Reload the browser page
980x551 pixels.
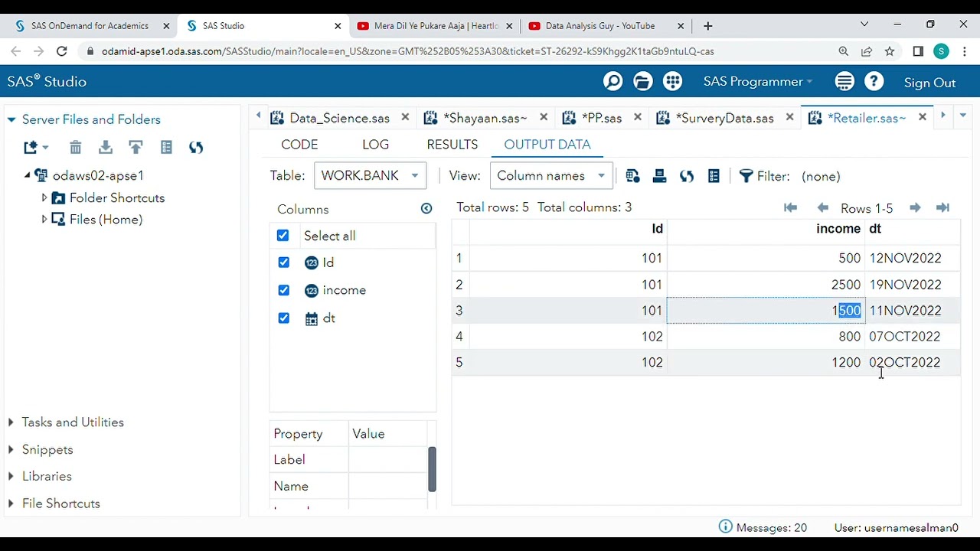(62, 51)
